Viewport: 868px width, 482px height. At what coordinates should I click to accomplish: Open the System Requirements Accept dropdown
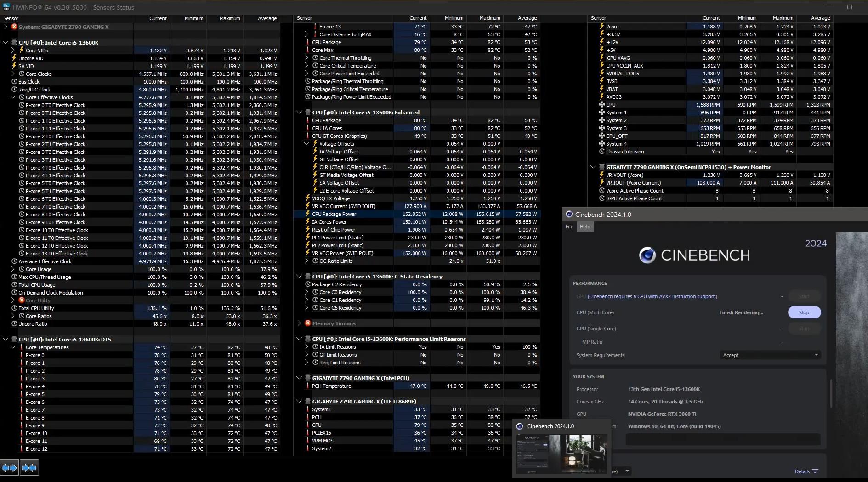[770, 355]
